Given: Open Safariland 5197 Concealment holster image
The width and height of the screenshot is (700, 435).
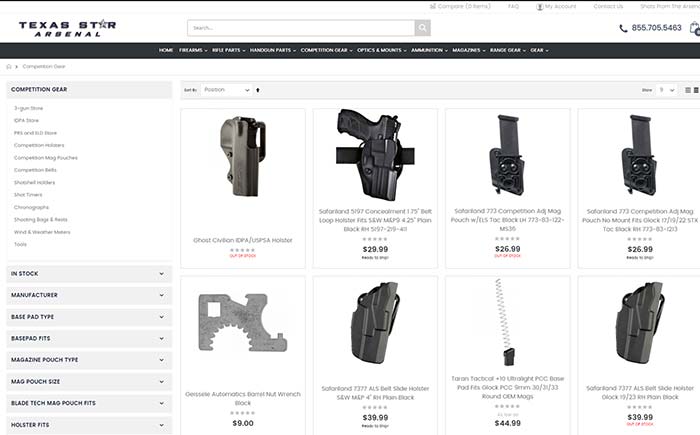Looking at the screenshot, I should pyautogui.click(x=375, y=155).
